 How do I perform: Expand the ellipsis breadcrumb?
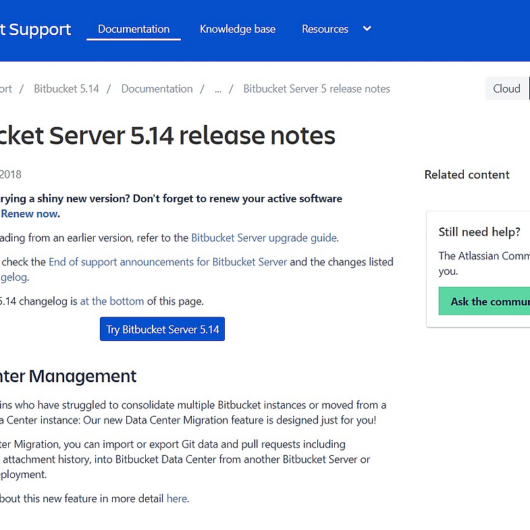[218, 89]
